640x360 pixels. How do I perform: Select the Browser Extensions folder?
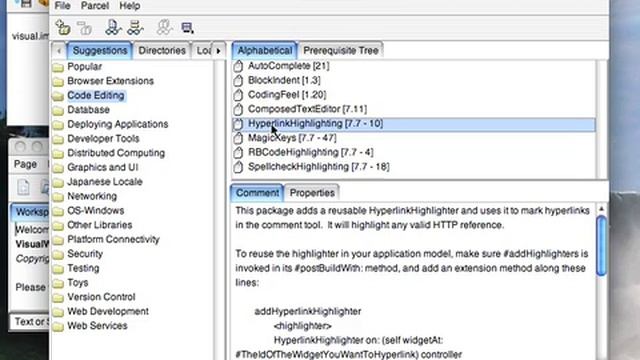[x=111, y=81]
